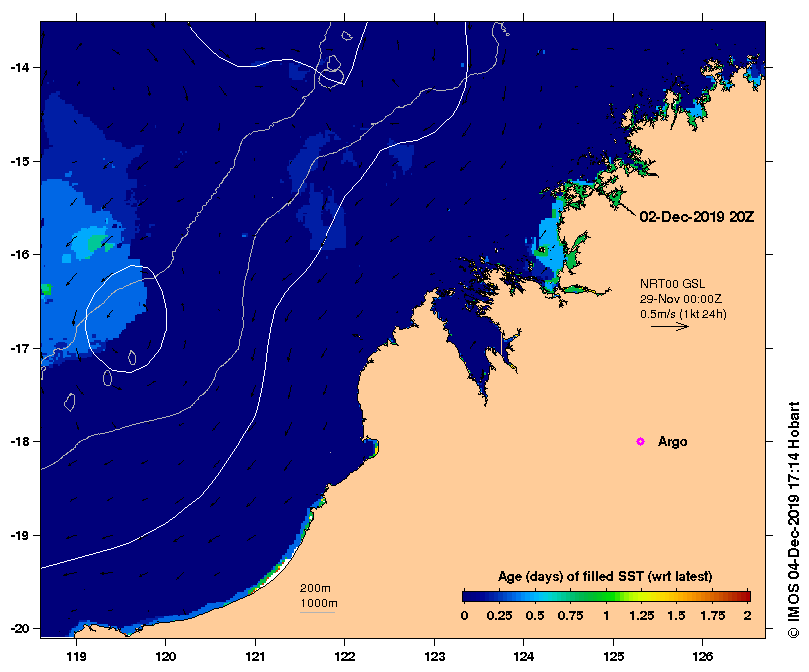Click the 125 longitude axis label
Screen dimensions: 809x672
coord(613,656)
